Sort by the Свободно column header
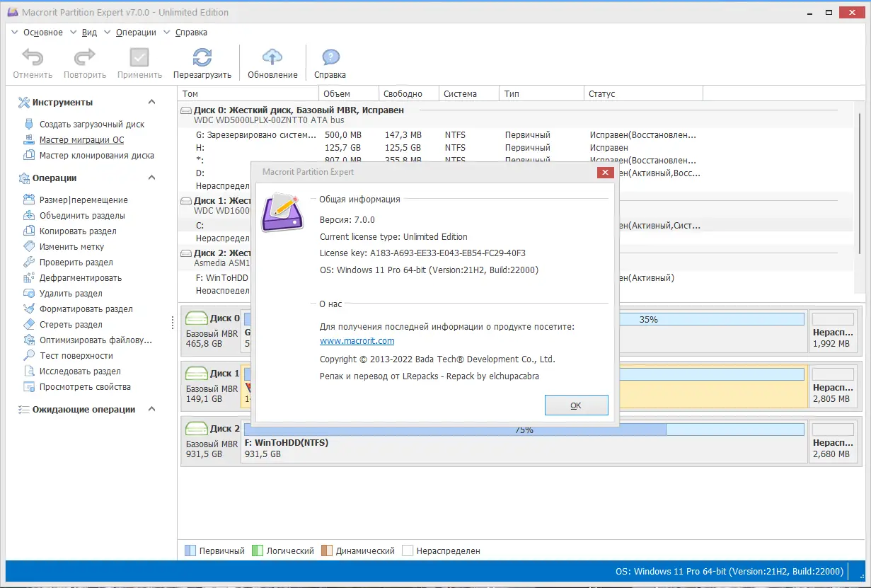Screen dimensions: 871x588 (x=409, y=94)
